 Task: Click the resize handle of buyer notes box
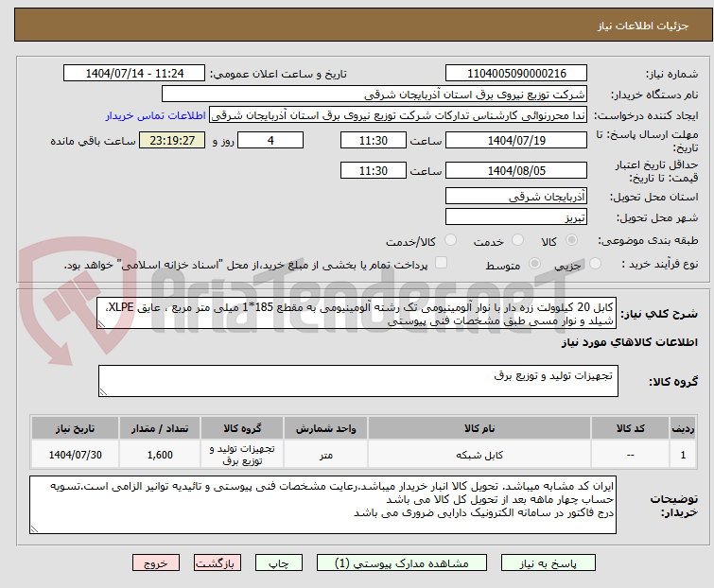pos(34,528)
